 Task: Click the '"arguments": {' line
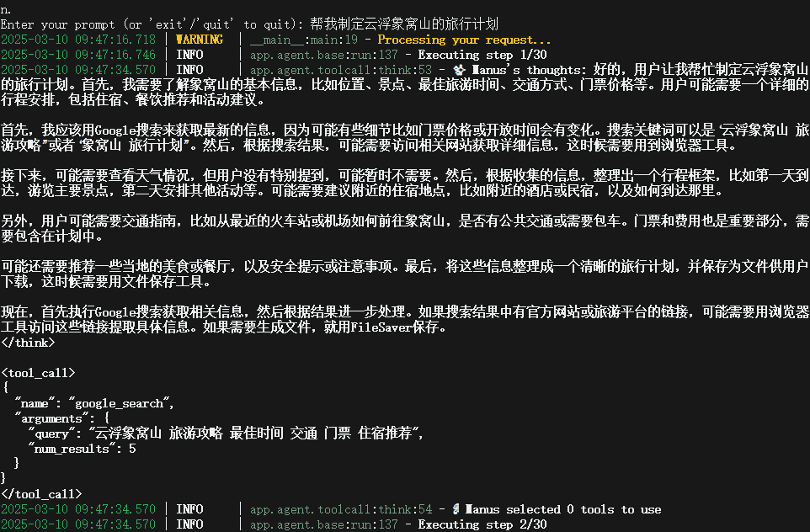(x=62, y=418)
